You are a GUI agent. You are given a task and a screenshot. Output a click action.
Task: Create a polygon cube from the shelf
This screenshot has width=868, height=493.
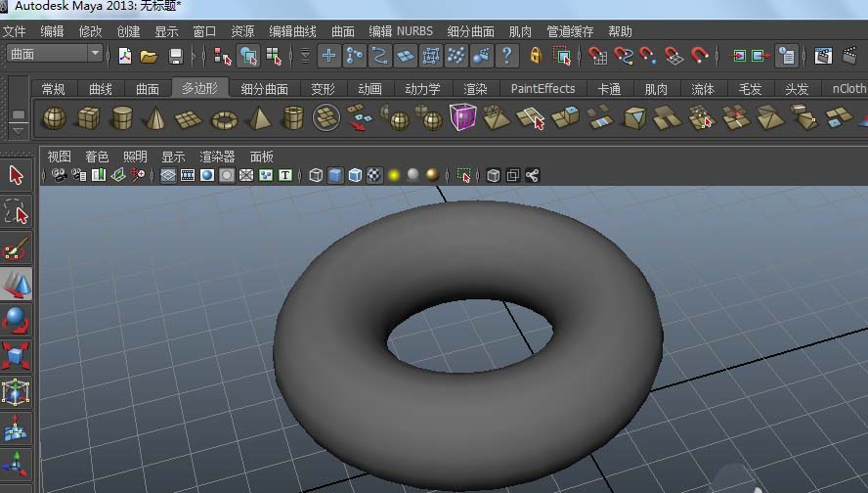(x=89, y=118)
